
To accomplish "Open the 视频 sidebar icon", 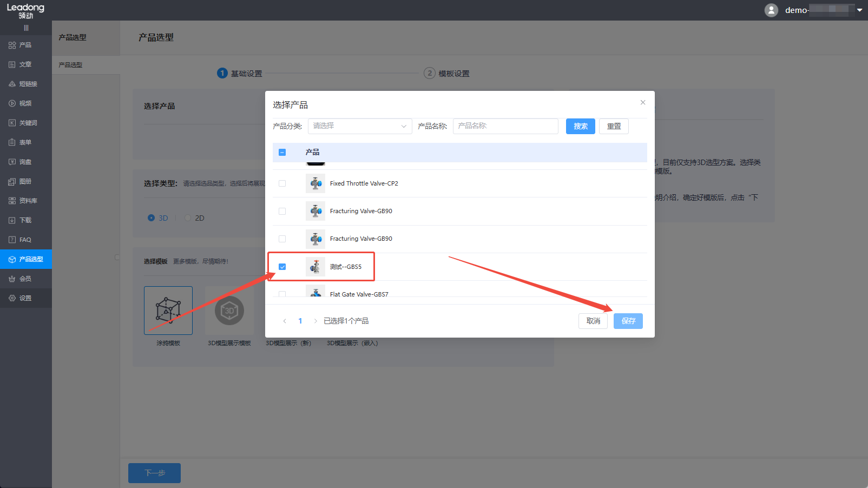I will coord(12,103).
